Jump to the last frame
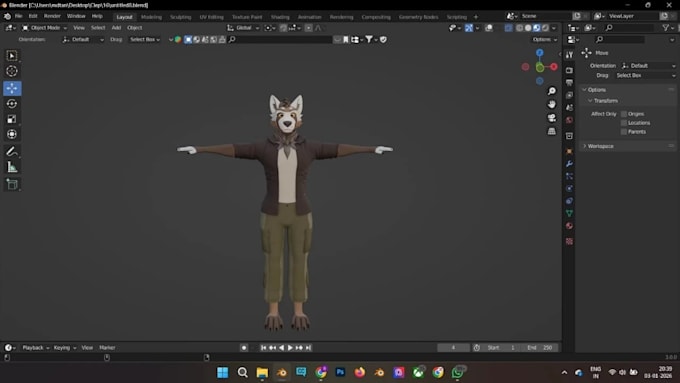The image size is (680, 383). [308, 347]
